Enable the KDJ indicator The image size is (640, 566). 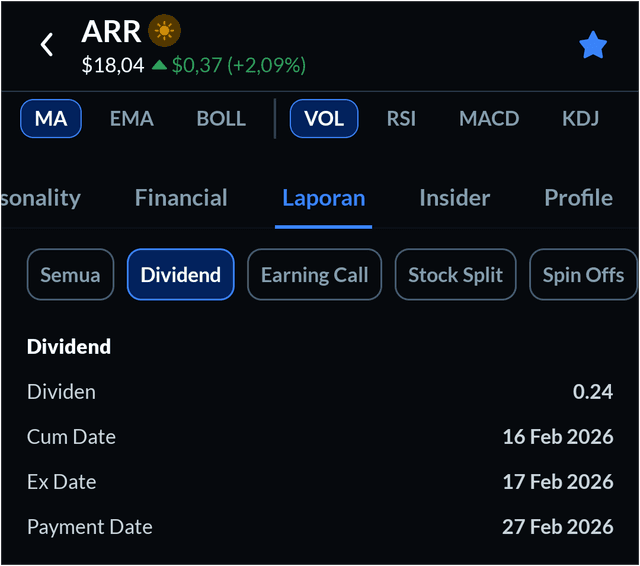point(580,119)
